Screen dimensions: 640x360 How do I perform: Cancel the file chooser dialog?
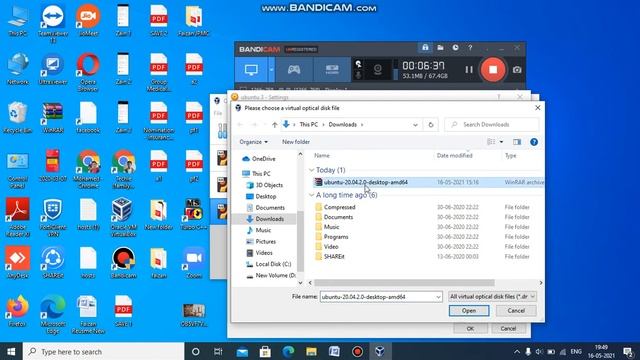point(516,311)
